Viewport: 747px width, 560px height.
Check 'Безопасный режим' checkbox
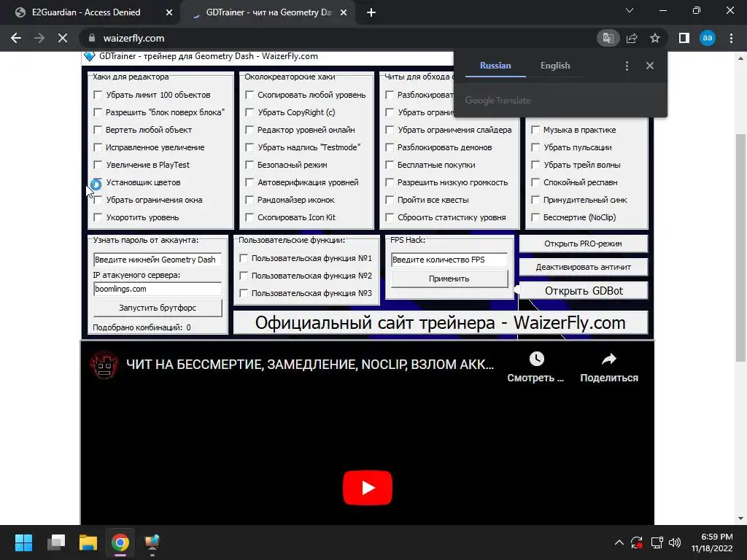[x=249, y=165]
